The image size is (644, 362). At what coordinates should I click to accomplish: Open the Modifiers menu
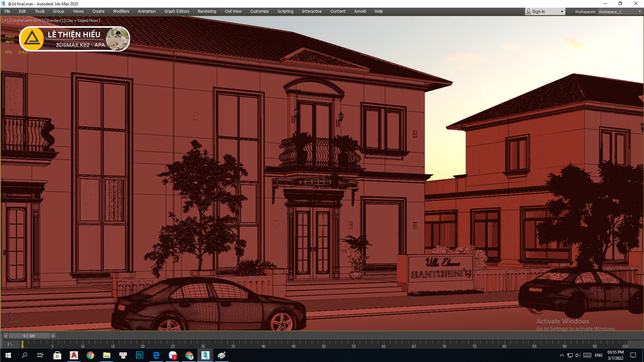[x=121, y=11]
